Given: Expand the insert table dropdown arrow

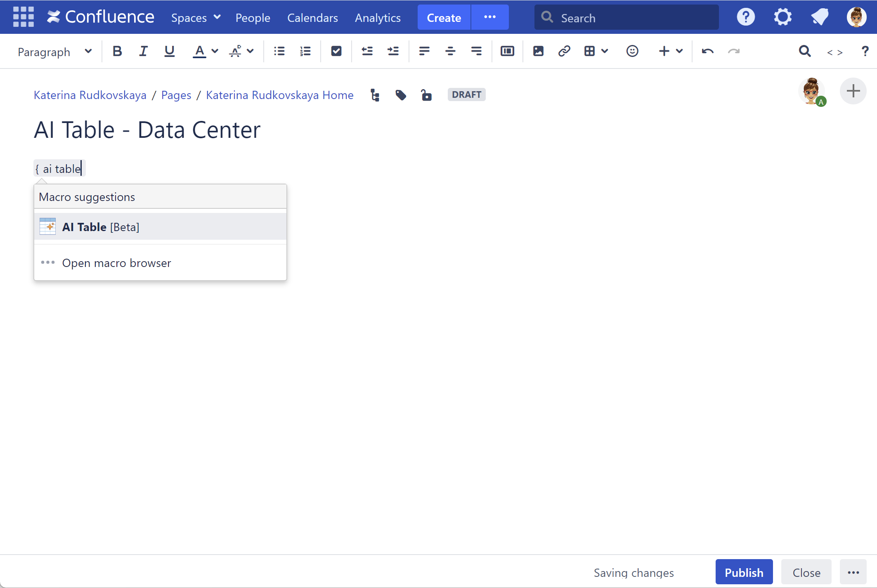Looking at the screenshot, I should (605, 51).
